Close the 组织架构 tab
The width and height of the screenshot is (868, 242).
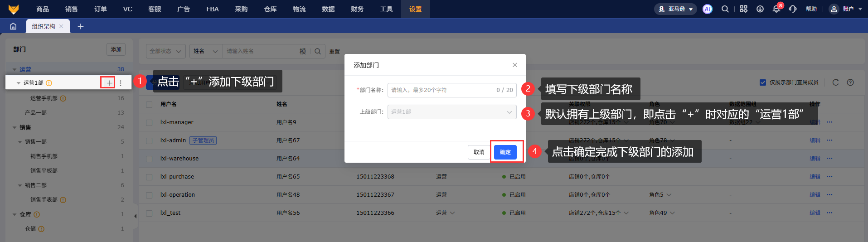click(61, 26)
